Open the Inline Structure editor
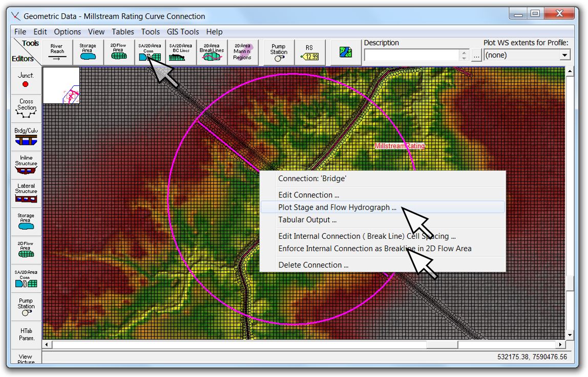Viewport: 588px width, 377px height. click(26, 165)
